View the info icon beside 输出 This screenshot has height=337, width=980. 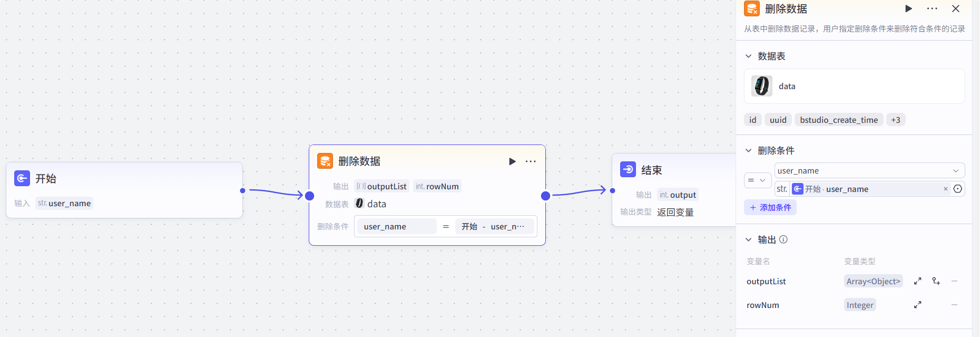pos(783,239)
